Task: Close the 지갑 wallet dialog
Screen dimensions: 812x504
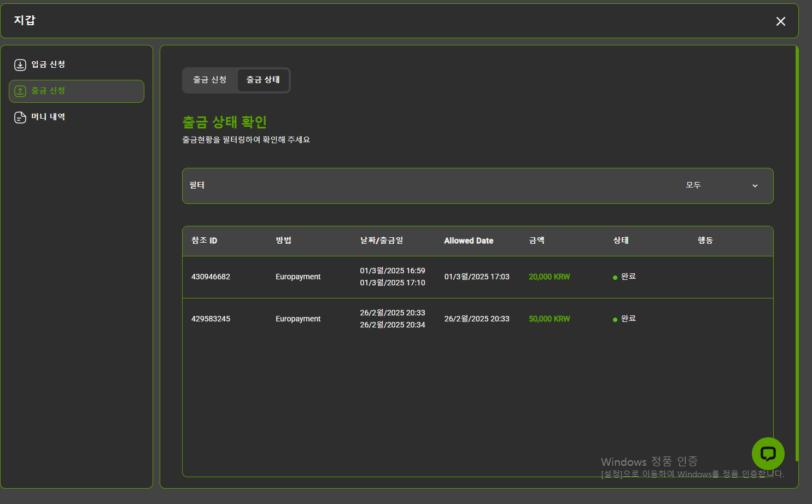Action: click(x=780, y=21)
